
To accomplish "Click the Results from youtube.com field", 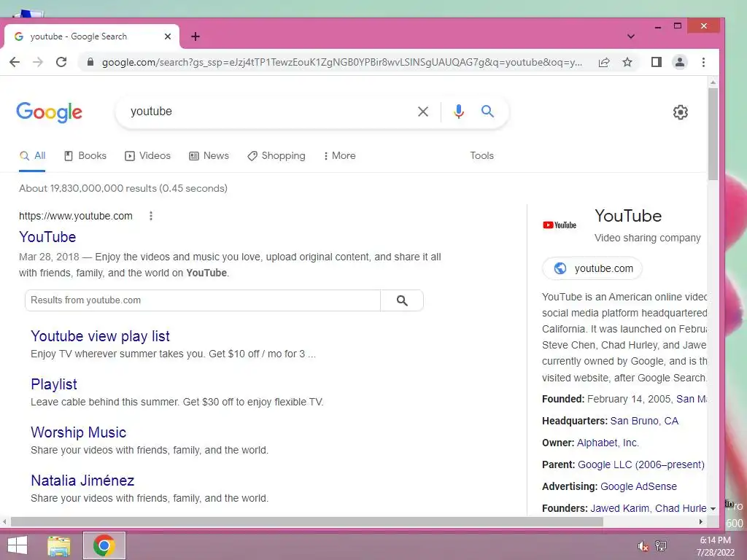I will tap(203, 300).
